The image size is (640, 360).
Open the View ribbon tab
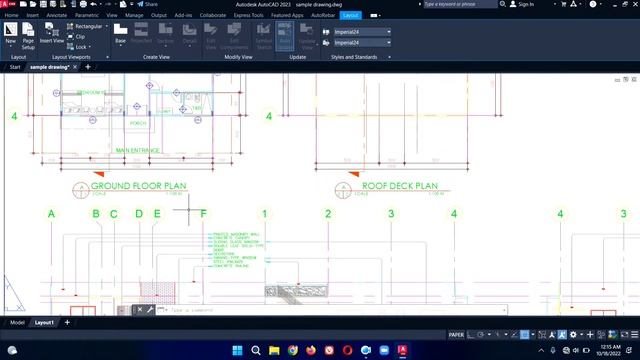[112, 15]
